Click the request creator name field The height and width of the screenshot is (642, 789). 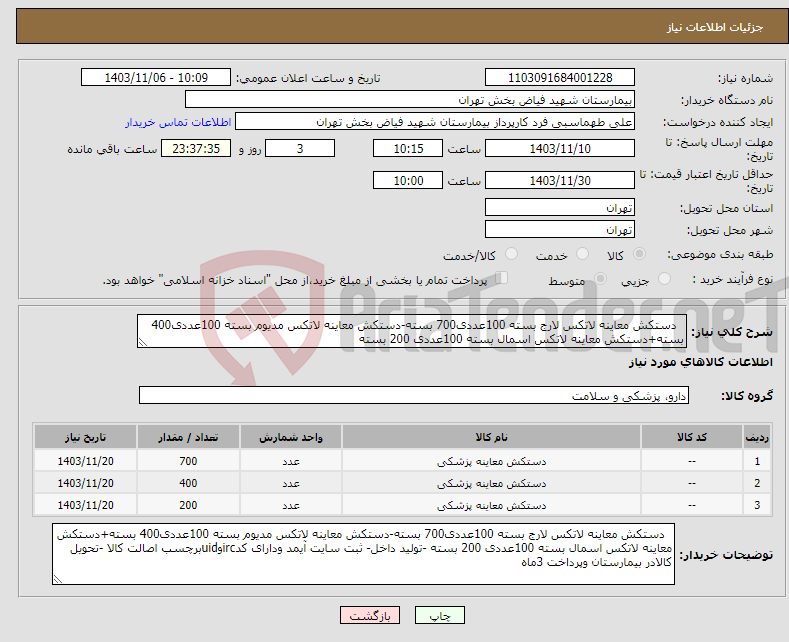(435, 122)
